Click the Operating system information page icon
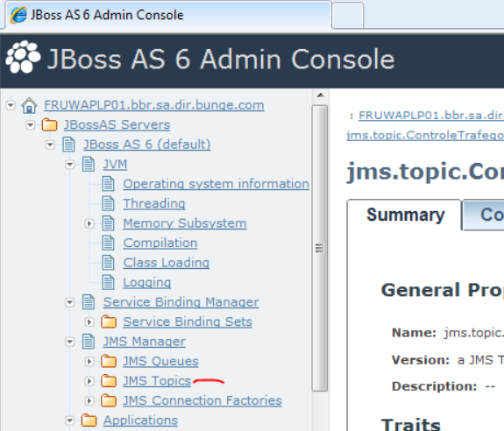This screenshot has height=431, width=504. 109,184
